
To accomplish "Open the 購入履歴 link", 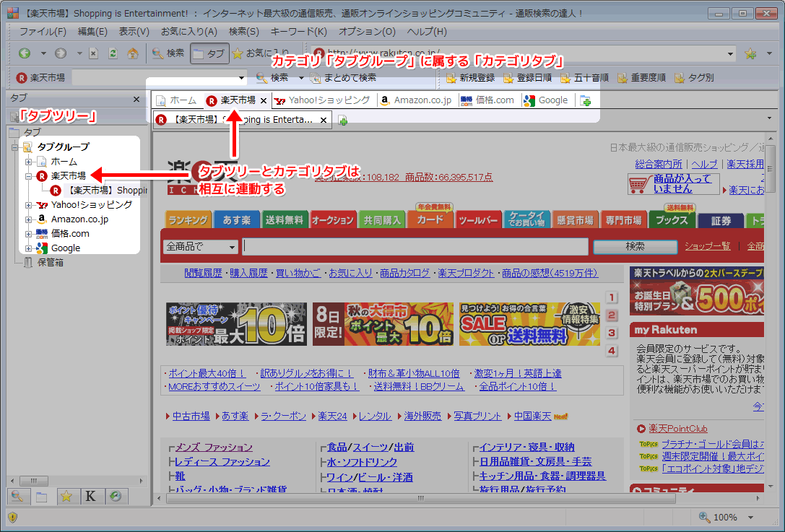I will [x=248, y=274].
